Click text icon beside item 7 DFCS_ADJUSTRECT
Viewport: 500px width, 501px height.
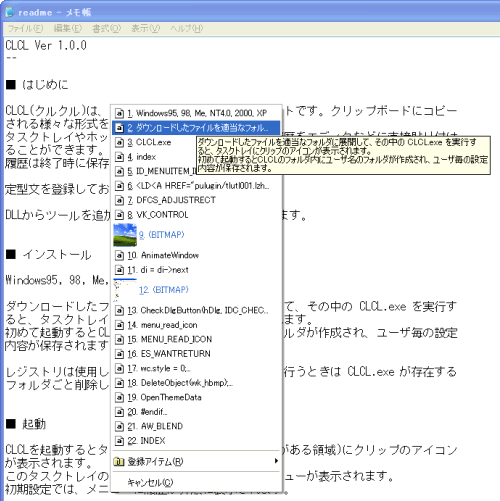pyautogui.click(x=119, y=200)
